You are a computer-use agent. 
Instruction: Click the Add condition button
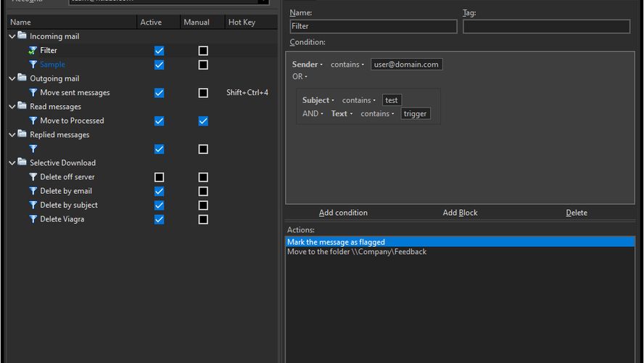[x=343, y=213]
